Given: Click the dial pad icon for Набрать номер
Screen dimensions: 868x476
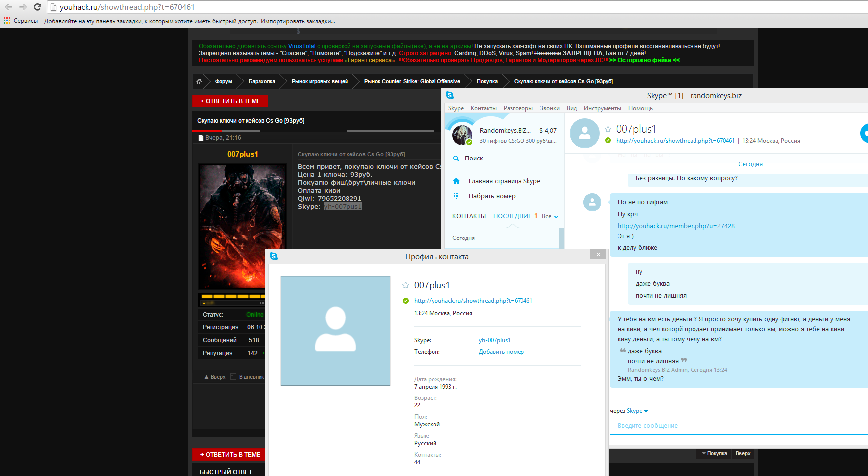Looking at the screenshot, I should 456,196.
